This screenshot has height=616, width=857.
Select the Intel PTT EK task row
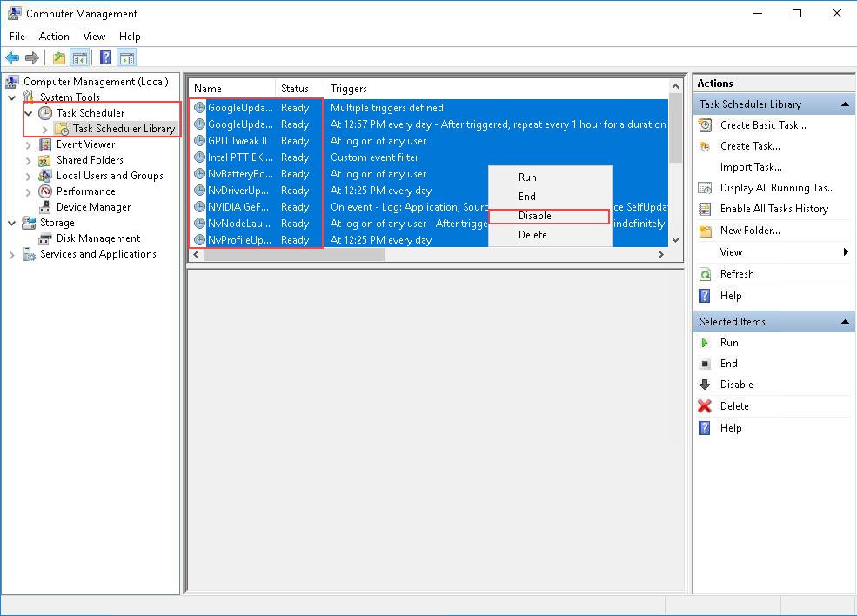428,157
